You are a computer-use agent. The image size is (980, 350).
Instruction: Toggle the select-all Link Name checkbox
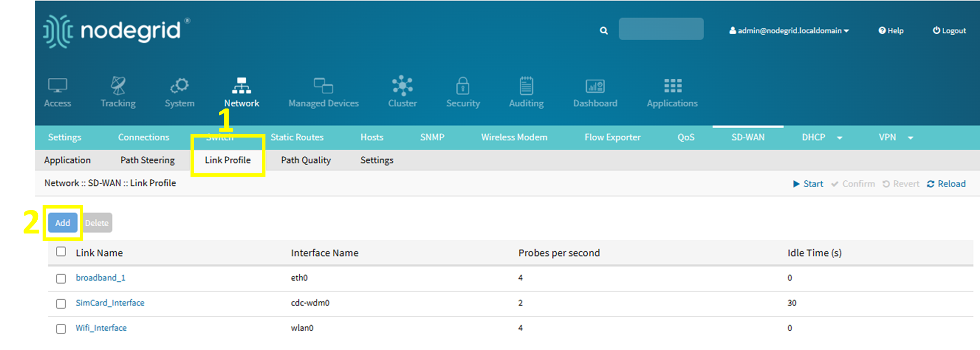[x=61, y=252]
